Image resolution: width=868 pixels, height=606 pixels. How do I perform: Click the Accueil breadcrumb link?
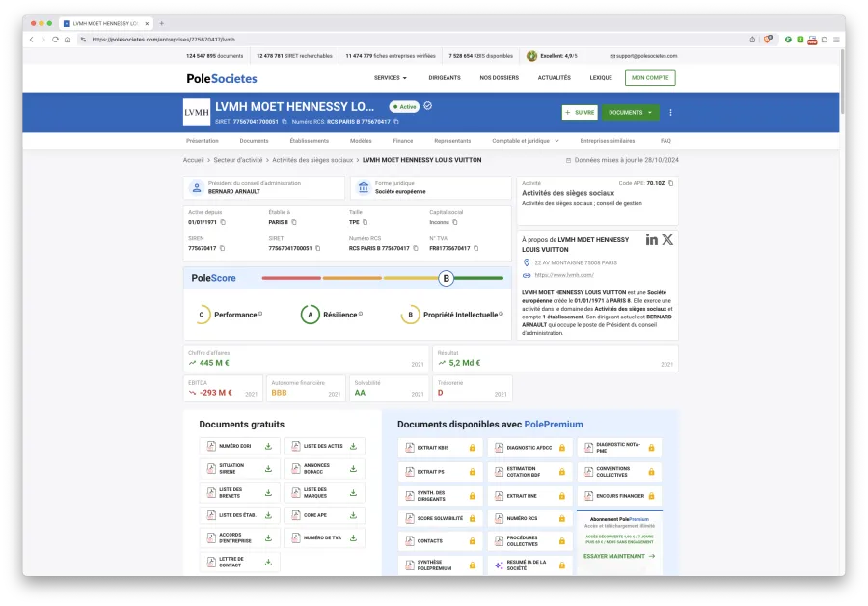click(193, 160)
